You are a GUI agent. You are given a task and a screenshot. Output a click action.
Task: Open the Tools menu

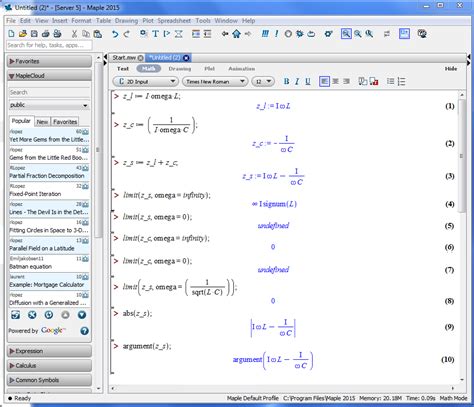pyautogui.click(x=203, y=21)
